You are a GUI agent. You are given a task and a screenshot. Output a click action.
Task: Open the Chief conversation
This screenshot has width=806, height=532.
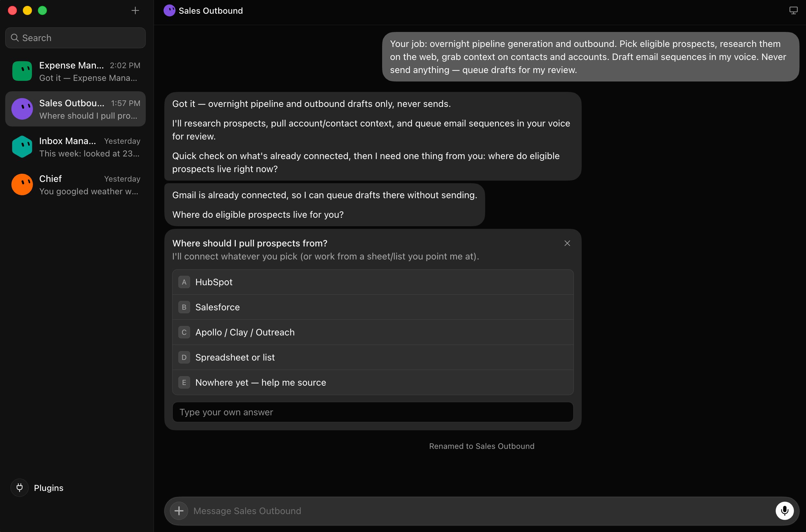coord(75,185)
